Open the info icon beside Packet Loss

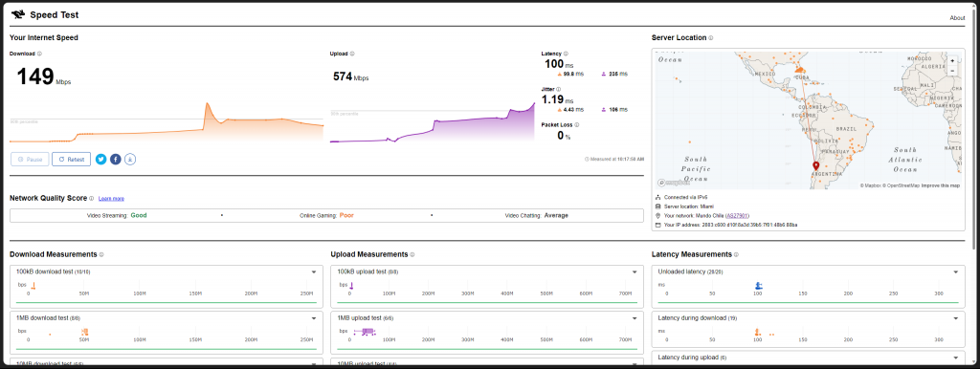coord(576,125)
